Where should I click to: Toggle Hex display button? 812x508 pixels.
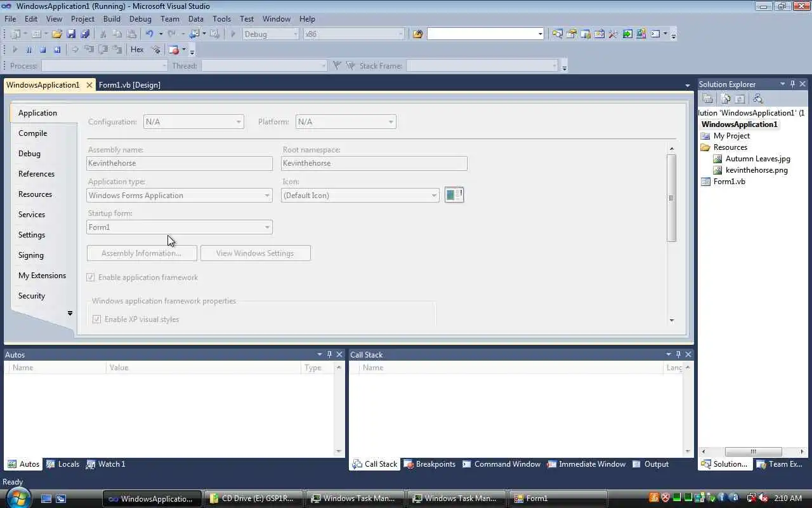[137, 50]
